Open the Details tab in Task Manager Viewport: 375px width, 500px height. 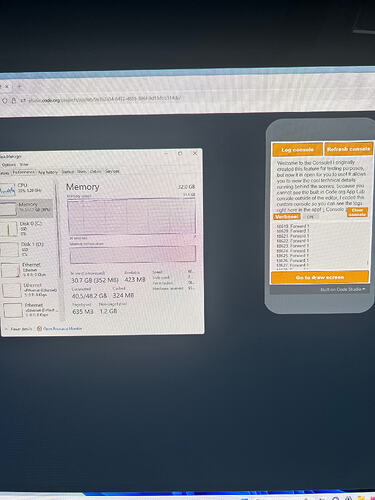tap(96, 171)
